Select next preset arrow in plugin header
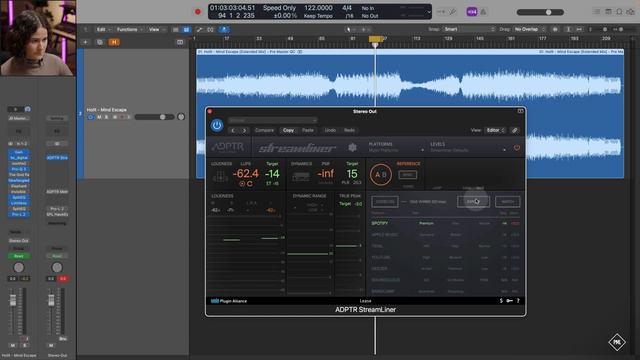The width and height of the screenshot is (640, 360). [x=244, y=131]
